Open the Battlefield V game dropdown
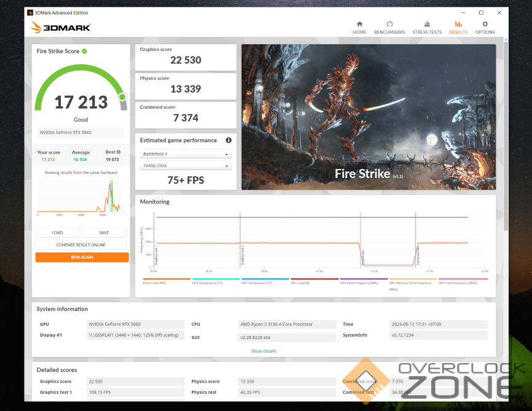Viewport: 532px width, 411px height. tap(186, 154)
